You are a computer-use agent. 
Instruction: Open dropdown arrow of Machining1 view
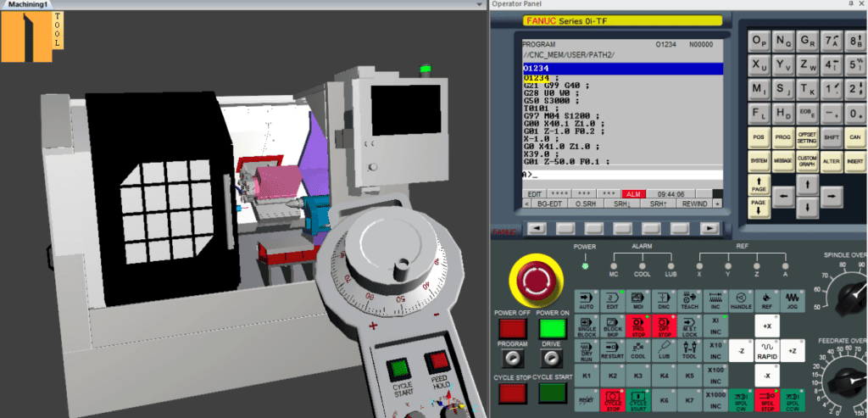click(x=480, y=4)
